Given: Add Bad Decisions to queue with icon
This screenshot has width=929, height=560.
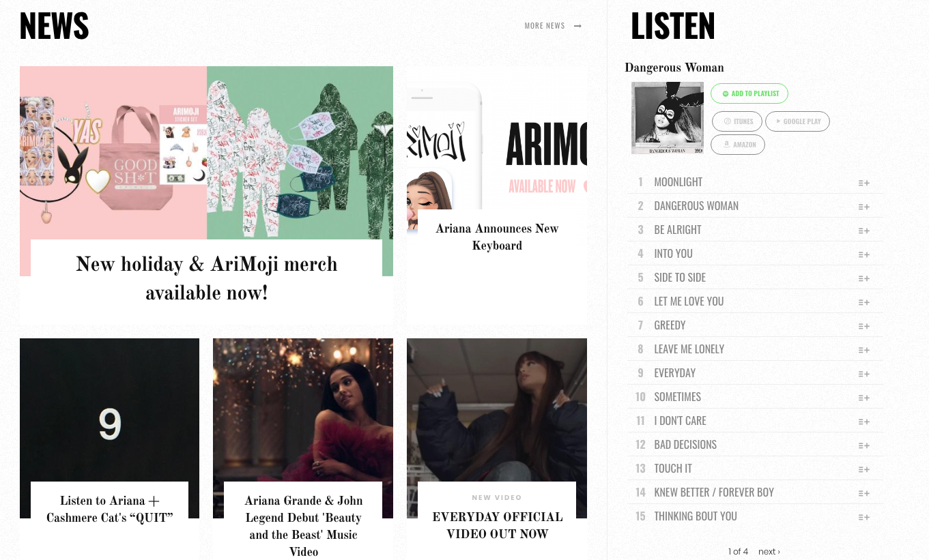Looking at the screenshot, I should pyautogui.click(x=863, y=445).
